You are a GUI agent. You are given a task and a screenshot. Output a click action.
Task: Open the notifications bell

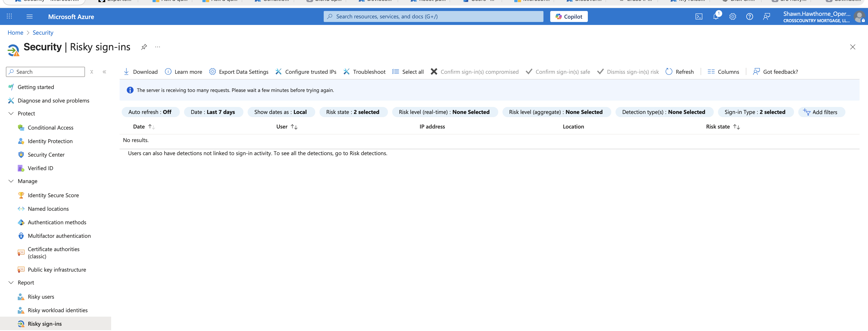point(716,16)
